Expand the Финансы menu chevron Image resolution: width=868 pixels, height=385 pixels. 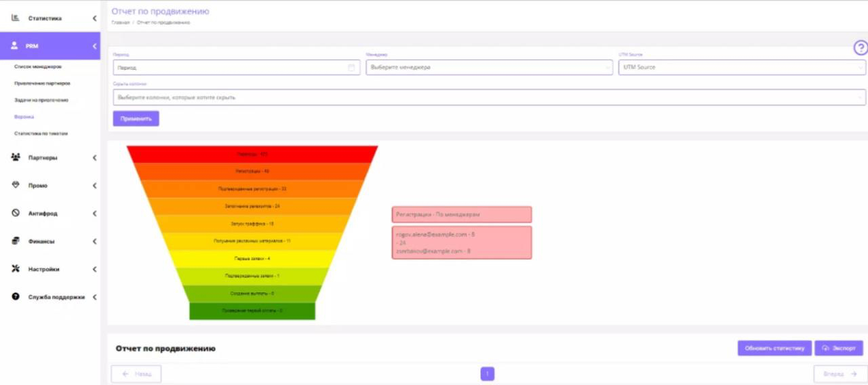[x=94, y=241]
